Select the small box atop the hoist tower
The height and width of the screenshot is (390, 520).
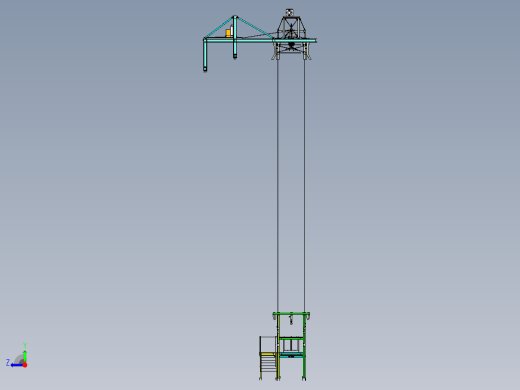[x=290, y=12]
